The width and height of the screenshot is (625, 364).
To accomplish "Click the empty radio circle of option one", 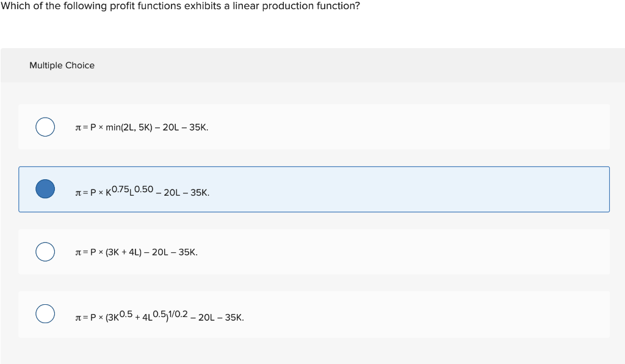I will pos(45,127).
